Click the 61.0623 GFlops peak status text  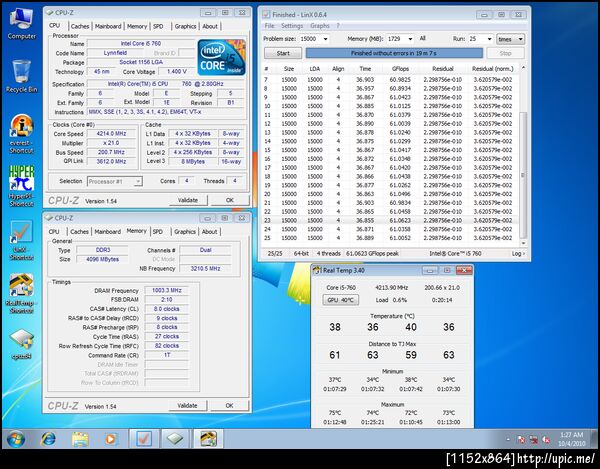(x=372, y=254)
